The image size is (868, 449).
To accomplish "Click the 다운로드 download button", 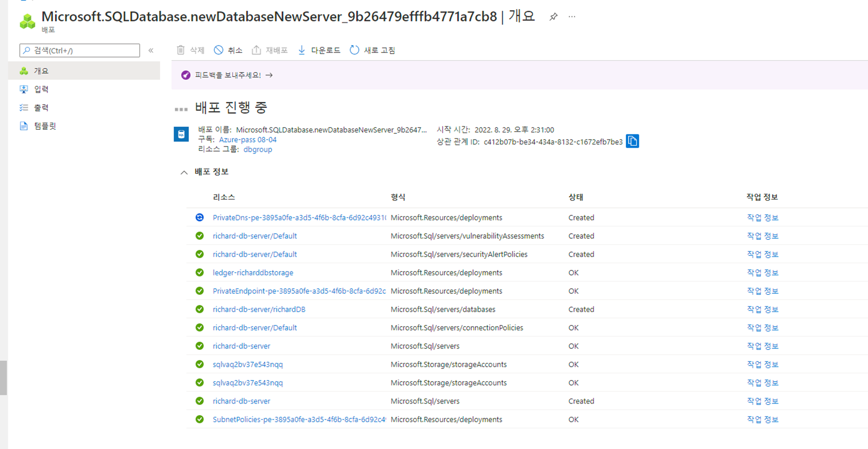I will 319,50.
